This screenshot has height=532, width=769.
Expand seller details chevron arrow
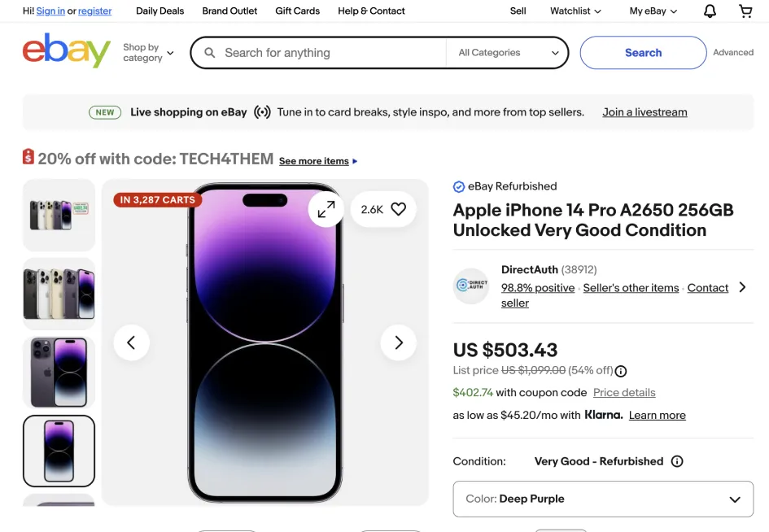[x=742, y=287]
